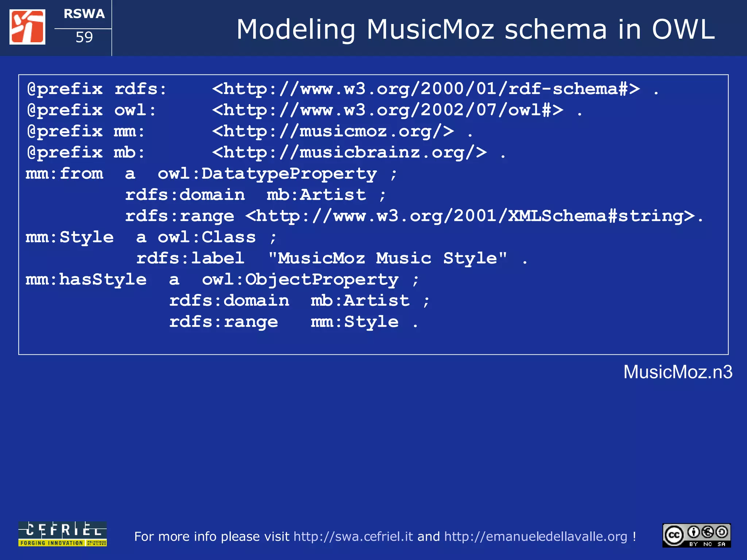
Task: Click the <http://musicmoz.org/> prefix URL
Action: point(333,131)
